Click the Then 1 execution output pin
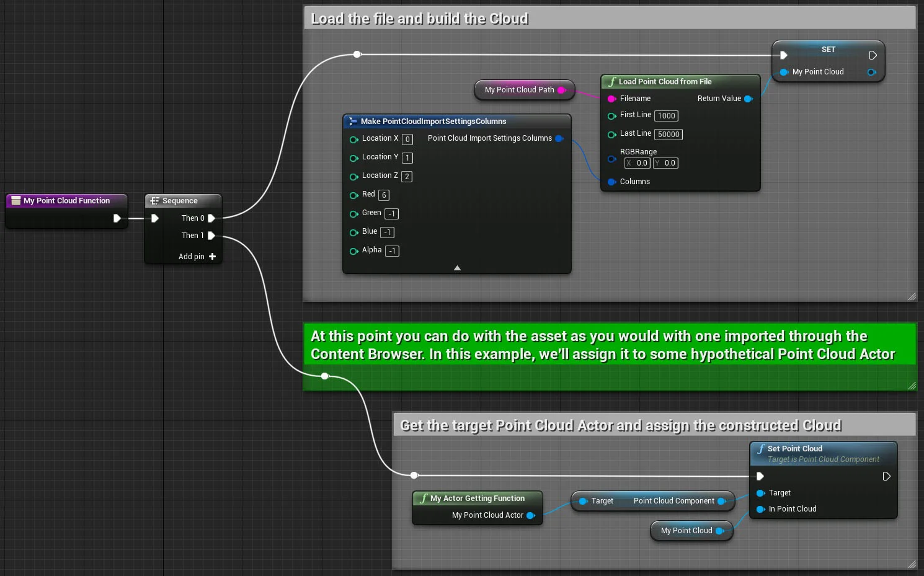 click(x=211, y=236)
